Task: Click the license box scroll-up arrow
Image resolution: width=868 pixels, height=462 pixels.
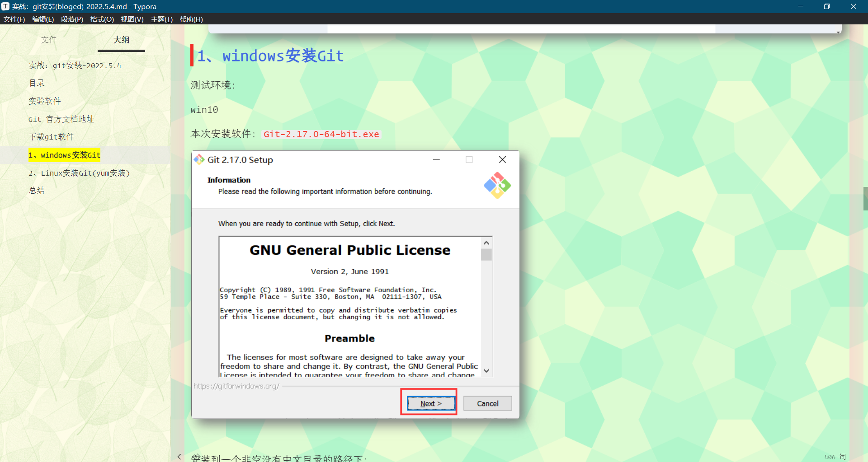Action: pos(486,243)
